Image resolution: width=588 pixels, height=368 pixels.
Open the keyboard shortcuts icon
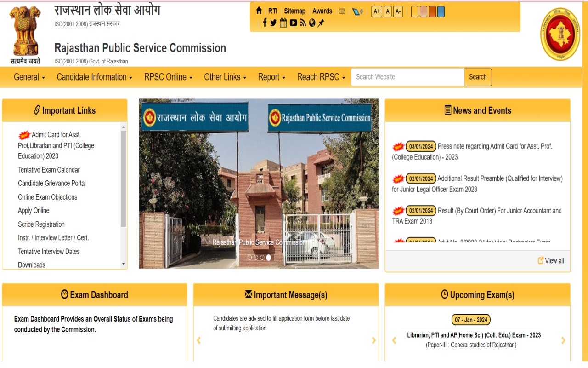pyautogui.click(x=342, y=11)
